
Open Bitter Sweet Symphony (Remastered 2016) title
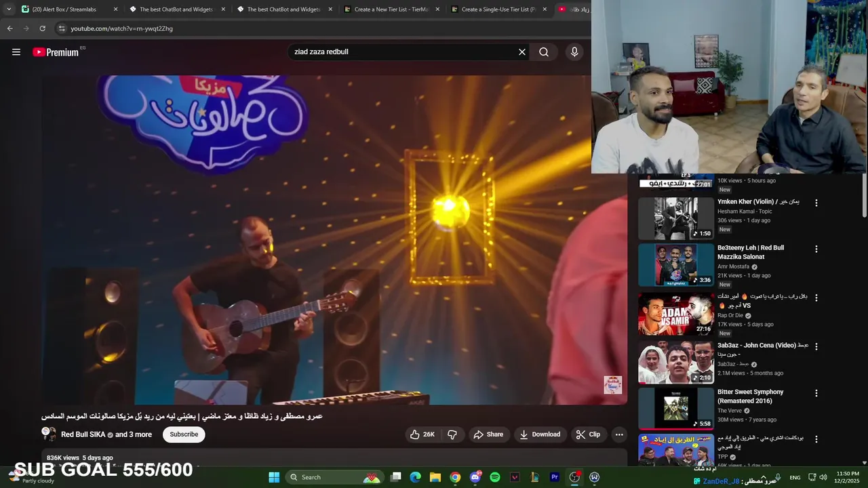tap(751, 396)
